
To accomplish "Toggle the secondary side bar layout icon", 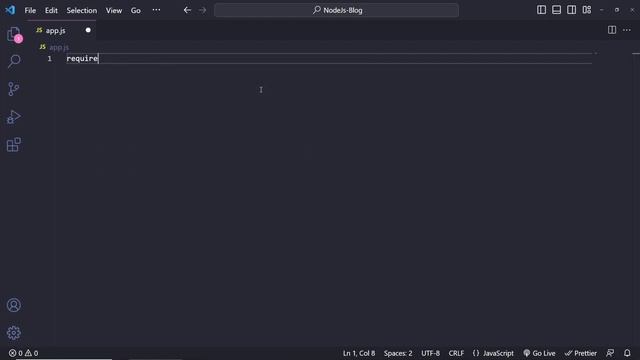I will tap(571, 10).
